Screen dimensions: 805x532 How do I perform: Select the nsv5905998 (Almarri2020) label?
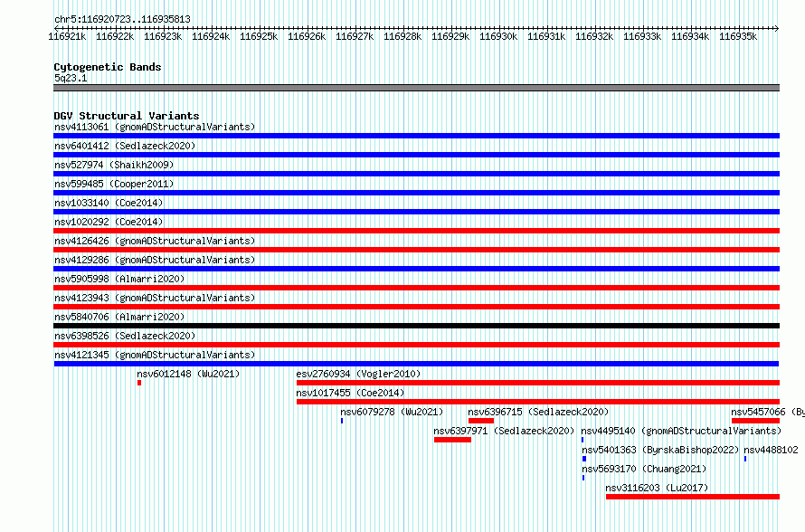click(x=119, y=279)
